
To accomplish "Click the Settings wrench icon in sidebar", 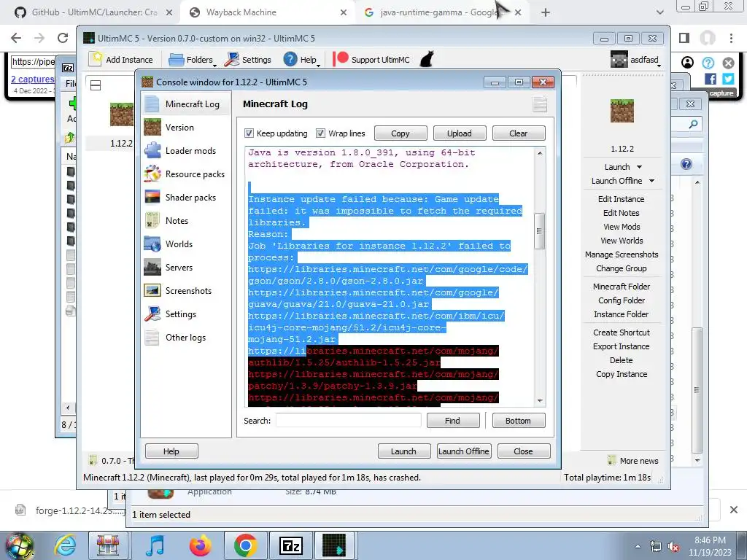I will coord(152,314).
